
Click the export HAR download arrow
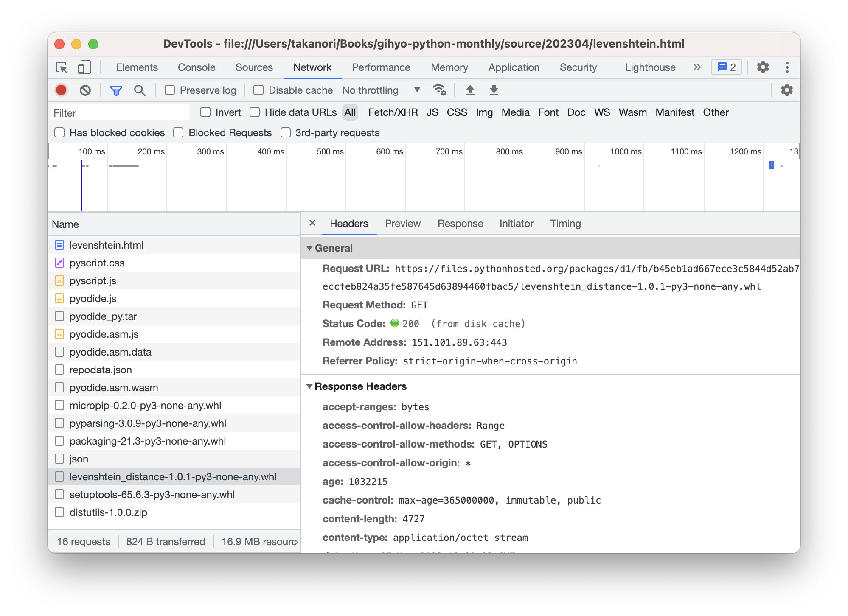[x=494, y=90]
